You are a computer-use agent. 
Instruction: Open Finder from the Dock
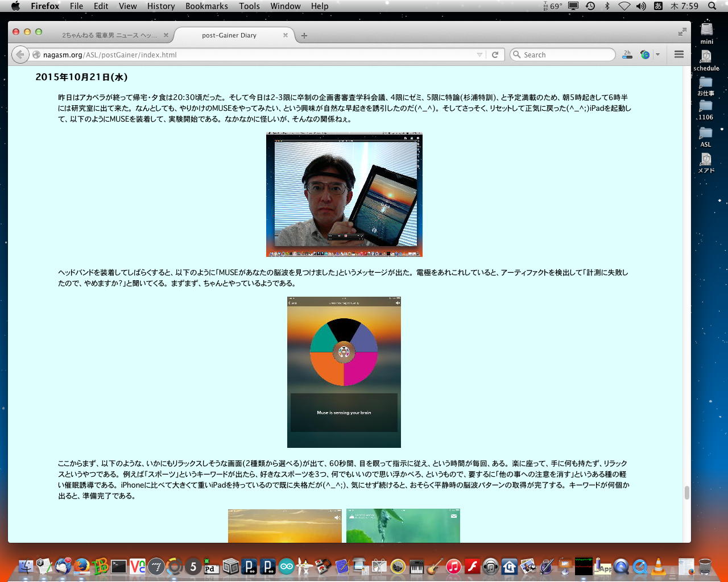coord(26,566)
